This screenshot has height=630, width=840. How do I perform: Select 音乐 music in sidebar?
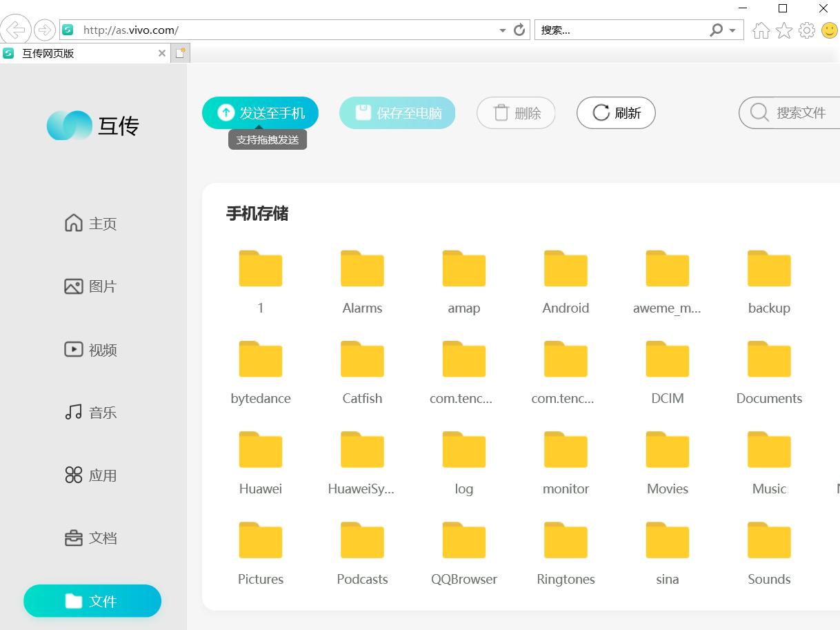pyautogui.click(x=90, y=413)
